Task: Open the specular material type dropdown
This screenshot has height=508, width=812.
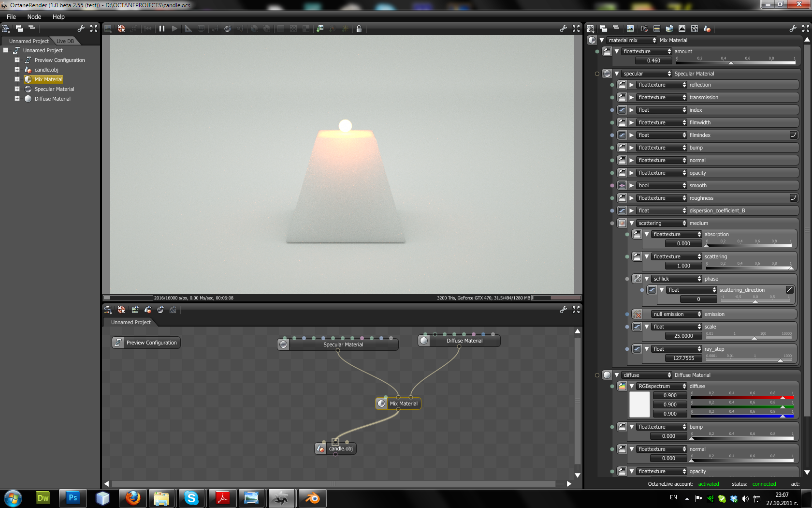Action: (x=647, y=74)
